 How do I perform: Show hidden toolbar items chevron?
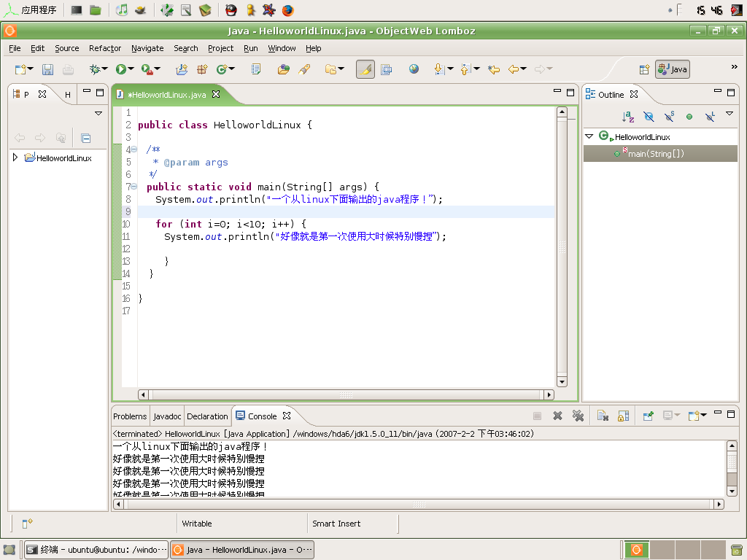[x=734, y=66]
